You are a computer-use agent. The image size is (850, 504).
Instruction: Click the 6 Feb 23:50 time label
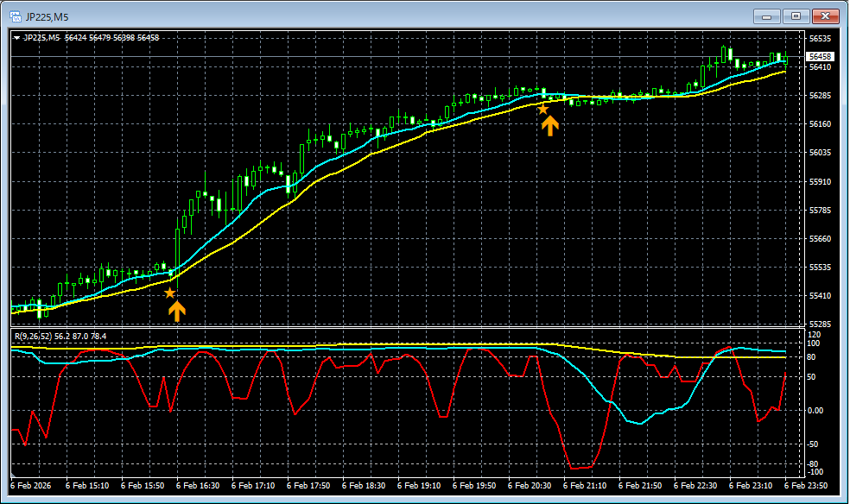[806, 486]
